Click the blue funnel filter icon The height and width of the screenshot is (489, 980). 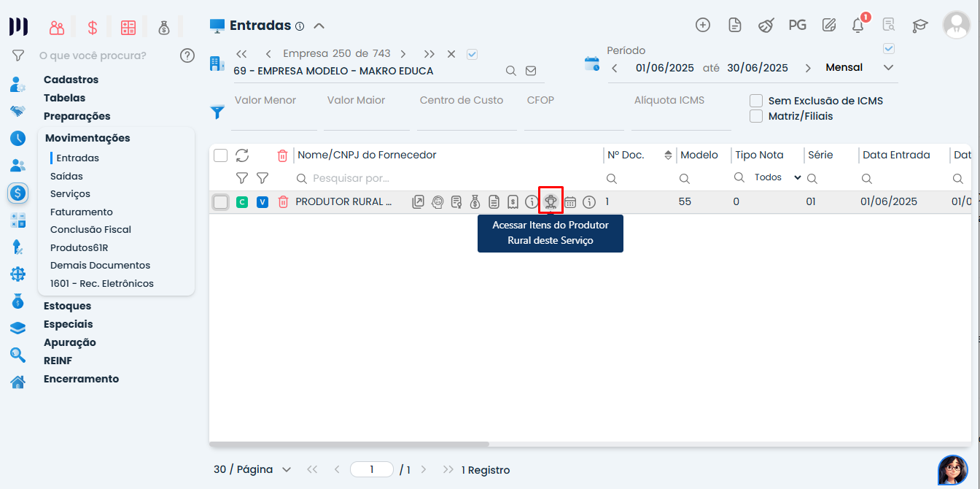(217, 112)
